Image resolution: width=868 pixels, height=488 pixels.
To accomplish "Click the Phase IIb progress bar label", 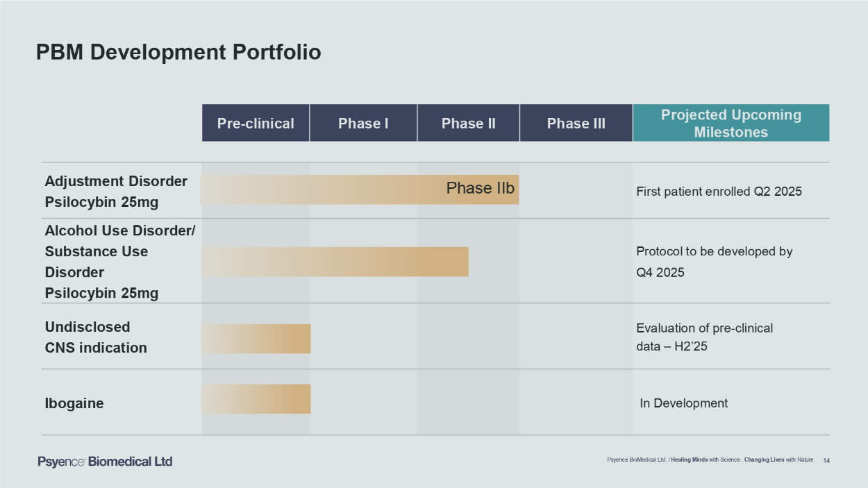I will coord(481,188).
